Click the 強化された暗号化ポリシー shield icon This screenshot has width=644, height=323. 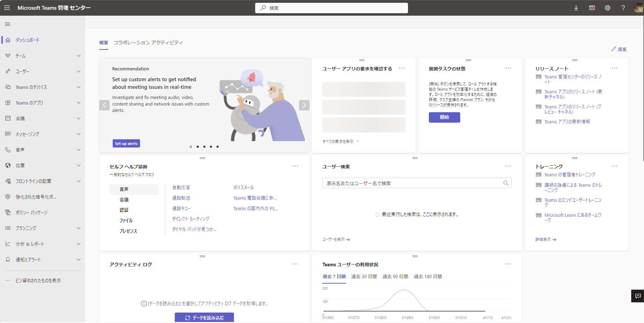(x=8, y=197)
